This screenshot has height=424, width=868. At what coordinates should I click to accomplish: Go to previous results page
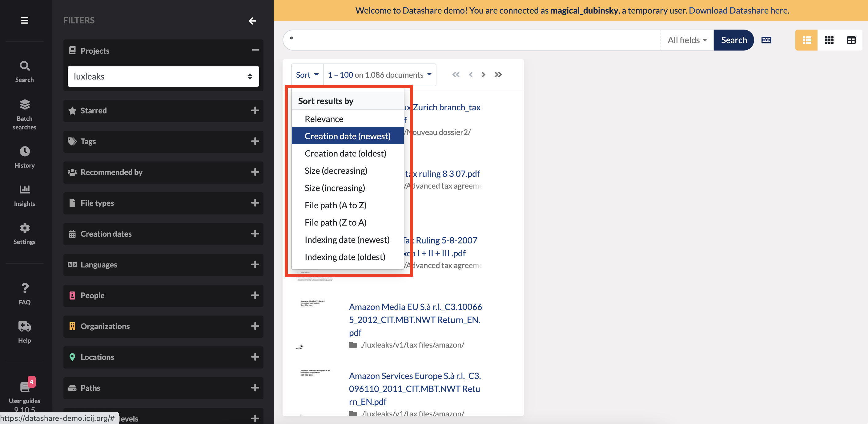point(470,75)
